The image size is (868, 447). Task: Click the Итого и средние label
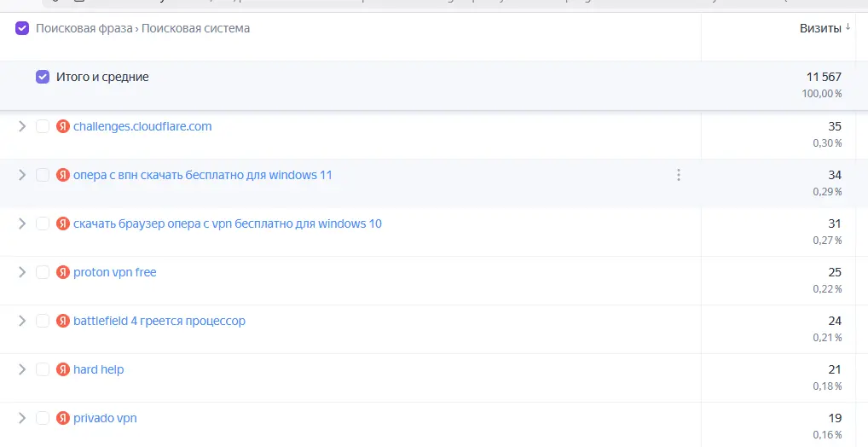(102, 77)
